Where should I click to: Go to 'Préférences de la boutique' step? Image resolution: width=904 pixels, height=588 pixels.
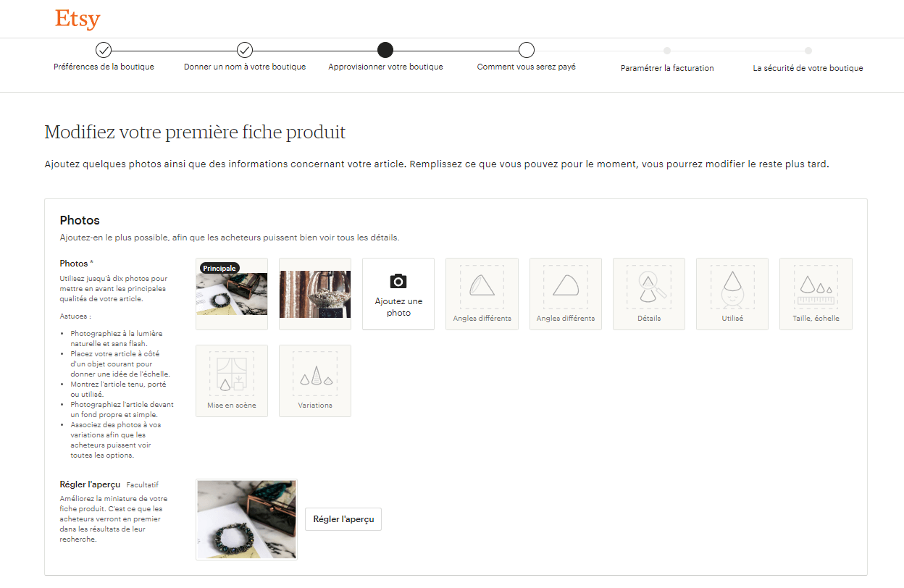104,50
